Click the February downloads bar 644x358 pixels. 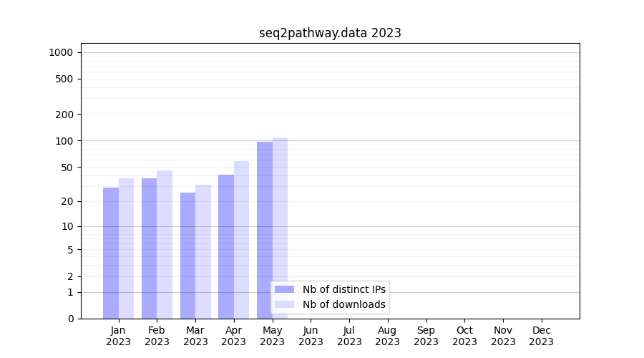coord(165,244)
